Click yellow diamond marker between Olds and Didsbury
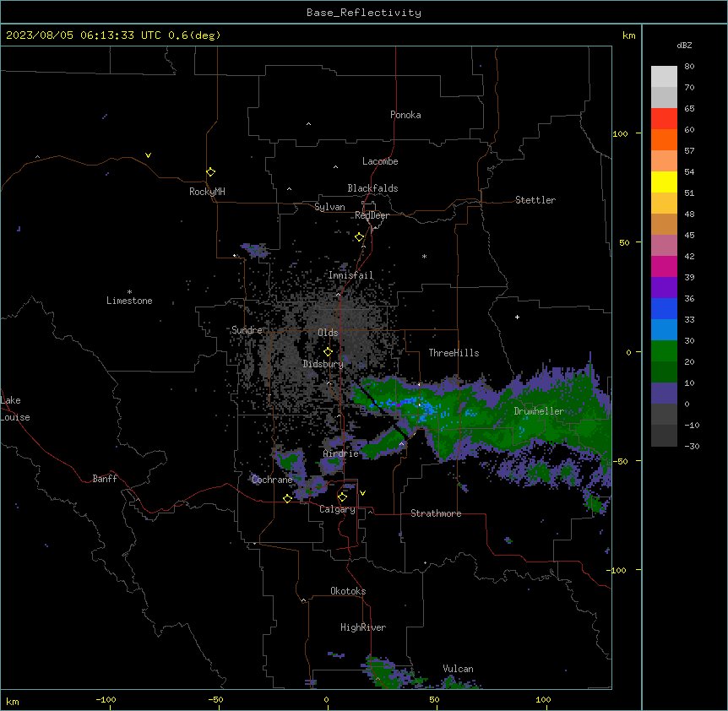Viewport: 728px width, 711px height. coord(328,351)
